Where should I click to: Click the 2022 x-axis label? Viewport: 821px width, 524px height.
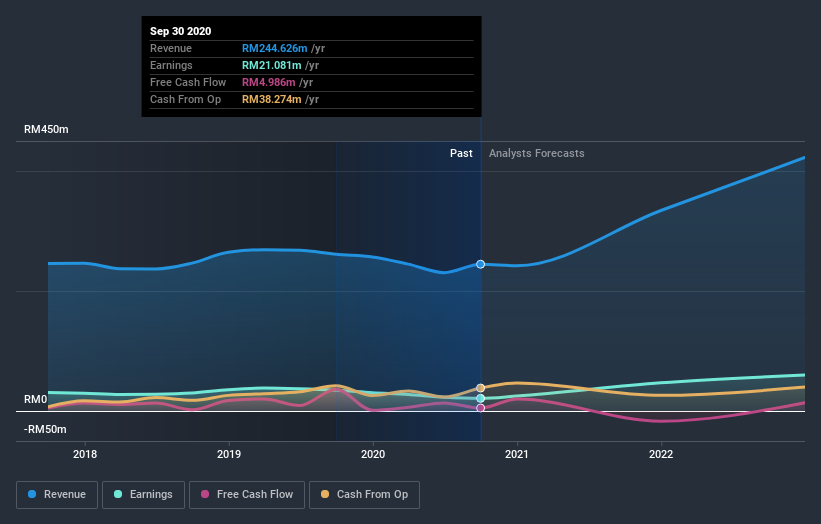point(661,454)
